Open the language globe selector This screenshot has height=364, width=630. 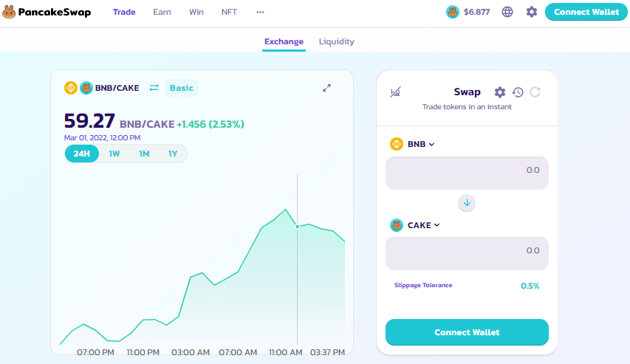[x=507, y=12]
